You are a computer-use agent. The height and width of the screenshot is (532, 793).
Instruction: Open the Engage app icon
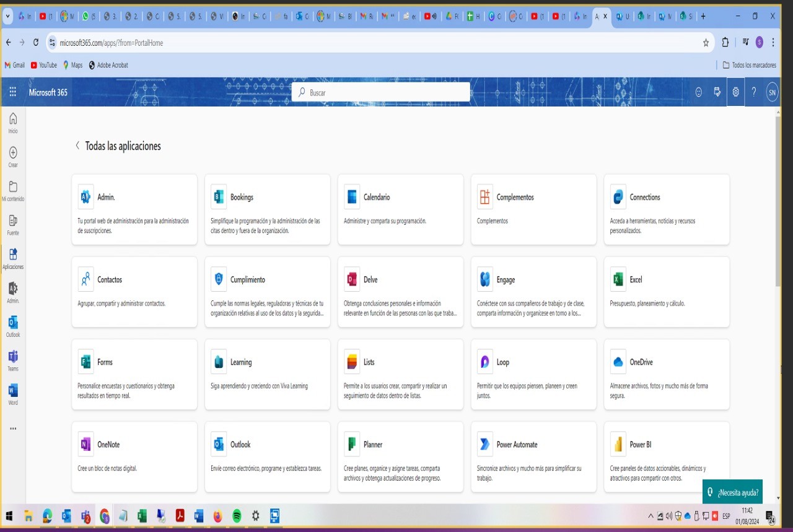click(484, 279)
